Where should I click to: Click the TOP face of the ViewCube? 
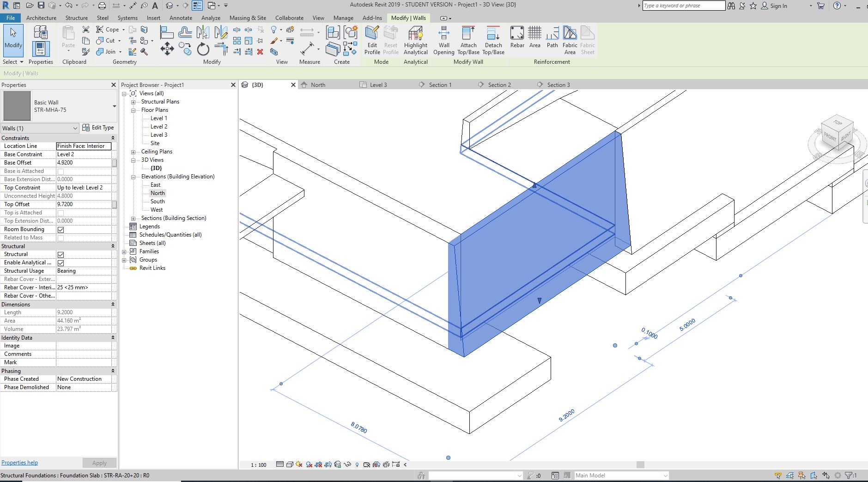838,124
